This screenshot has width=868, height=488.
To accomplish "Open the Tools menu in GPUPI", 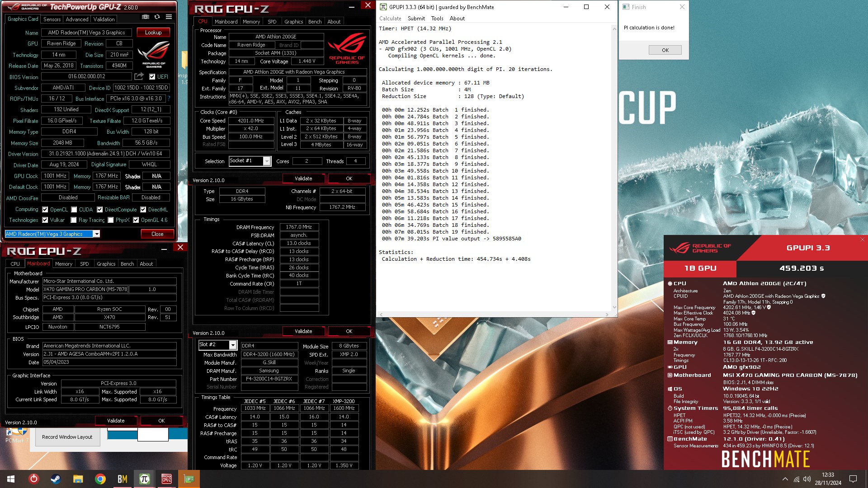I will [x=437, y=19].
